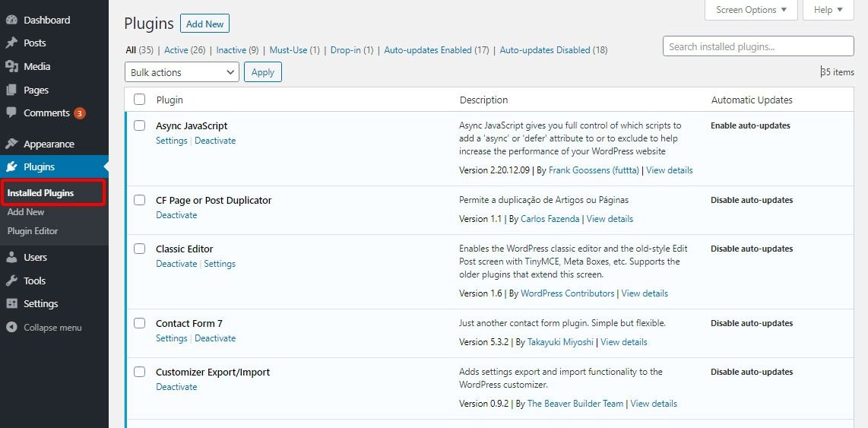Viewport: 868px width, 428px height.
Task: Check the Async JavaScript plugin checkbox
Action: [140, 125]
